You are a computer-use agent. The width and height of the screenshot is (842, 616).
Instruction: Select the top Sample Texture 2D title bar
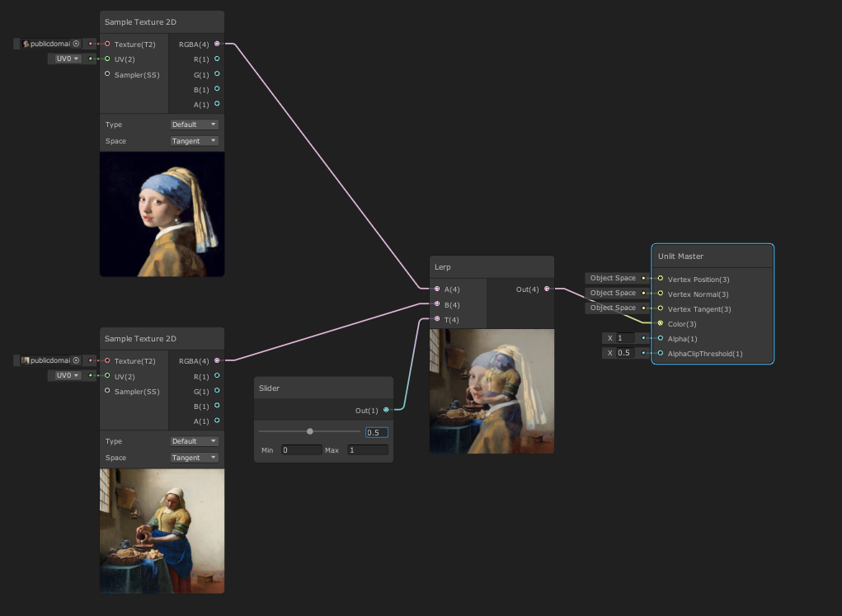pyautogui.click(x=162, y=22)
